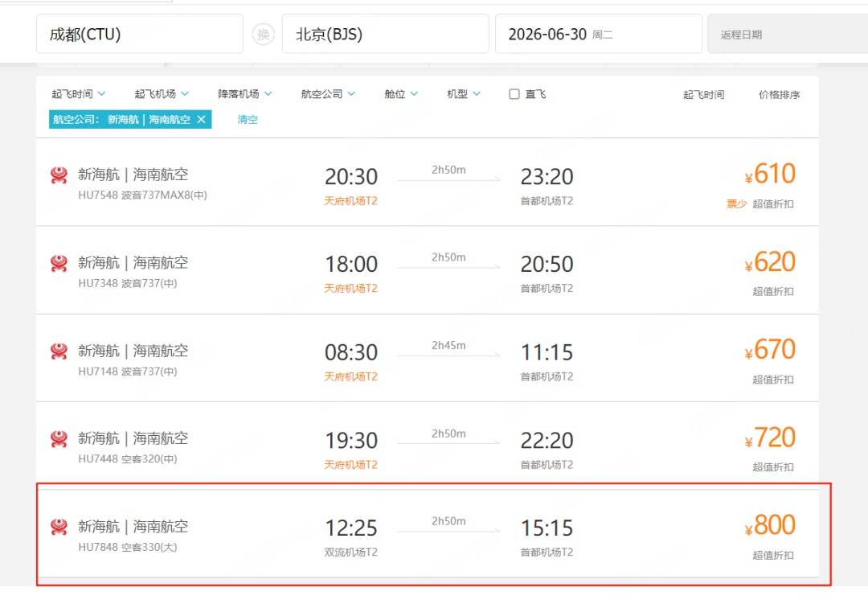Open the 起飞机场 departure airport dropdown
Screen dimensions: 868x600
coord(162,94)
